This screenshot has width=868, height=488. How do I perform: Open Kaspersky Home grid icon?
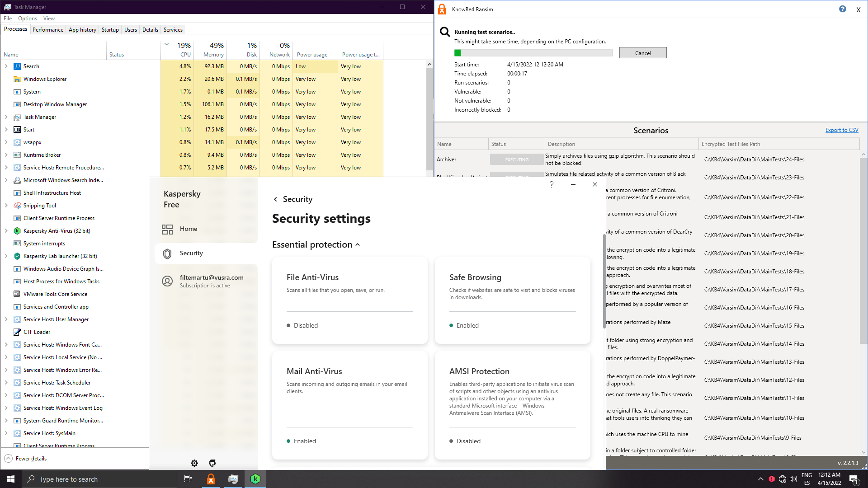click(167, 229)
